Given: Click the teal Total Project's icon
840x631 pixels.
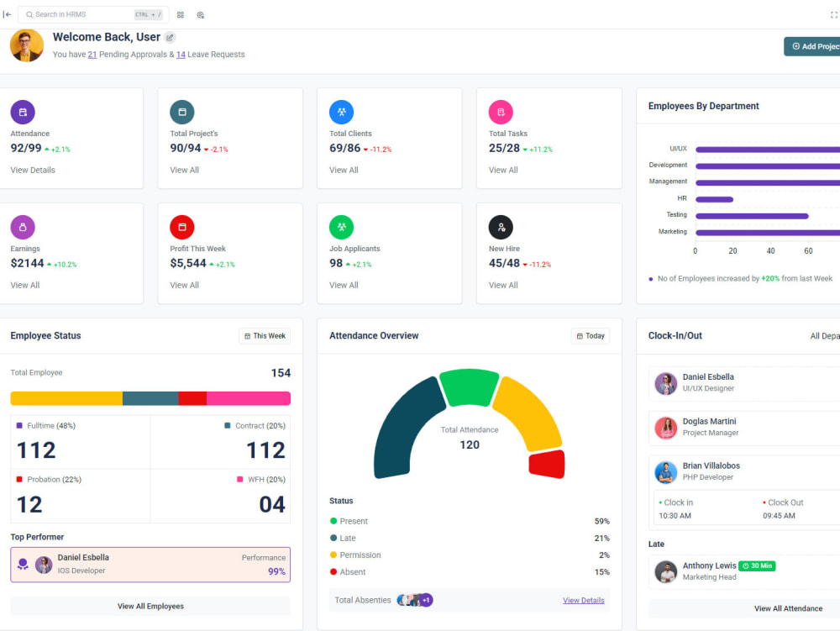Looking at the screenshot, I should [182, 112].
